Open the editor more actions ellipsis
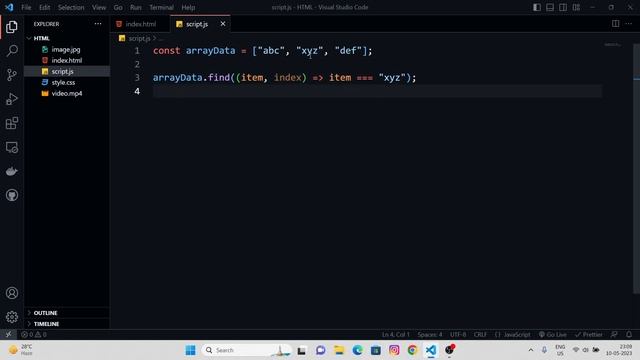This screenshot has width=640, height=360. (x=629, y=24)
